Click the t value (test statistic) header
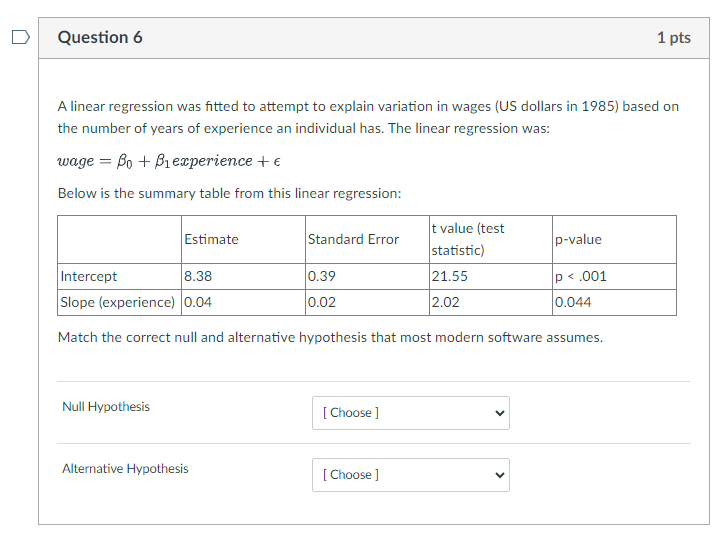Screen dimensions: 727x545 tap(468, 239)
